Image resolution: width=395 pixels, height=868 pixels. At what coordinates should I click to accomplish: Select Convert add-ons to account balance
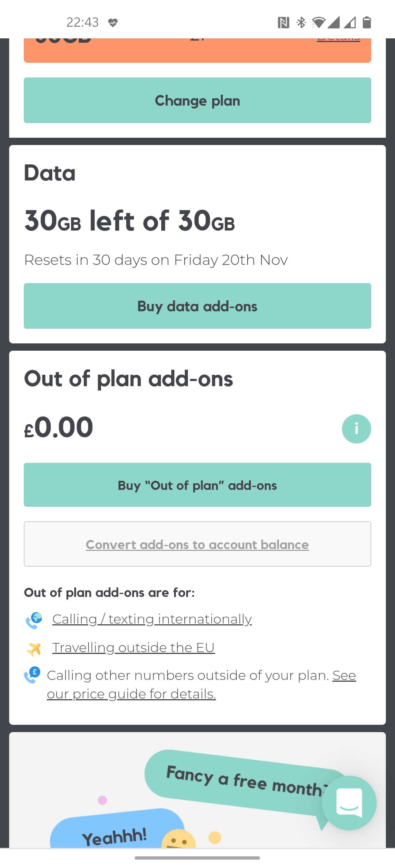(197, 544)
